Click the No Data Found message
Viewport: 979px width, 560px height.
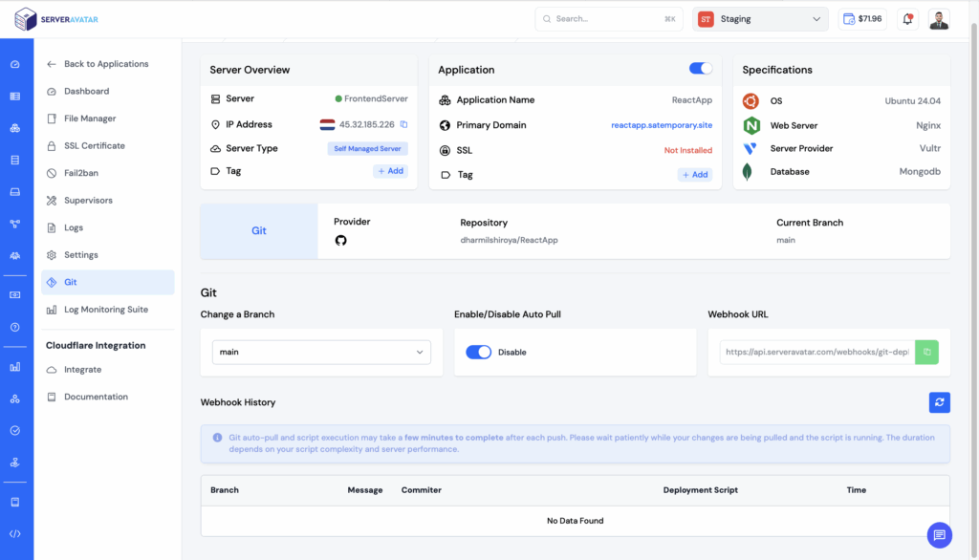575,521
